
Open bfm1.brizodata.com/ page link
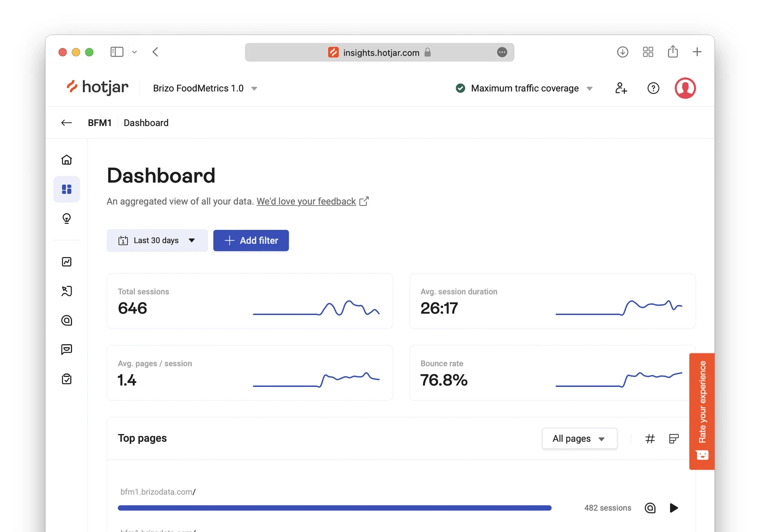pyautogui.click(x=158, y=492)
